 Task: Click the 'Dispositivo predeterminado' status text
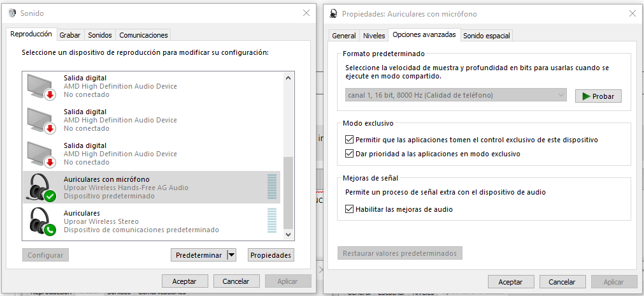[x=110, y=196]
